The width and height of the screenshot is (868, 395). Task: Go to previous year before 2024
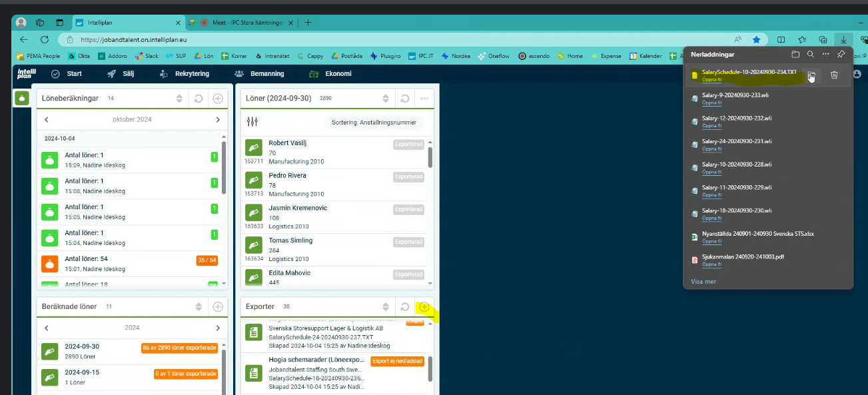(x=47, y=328)
